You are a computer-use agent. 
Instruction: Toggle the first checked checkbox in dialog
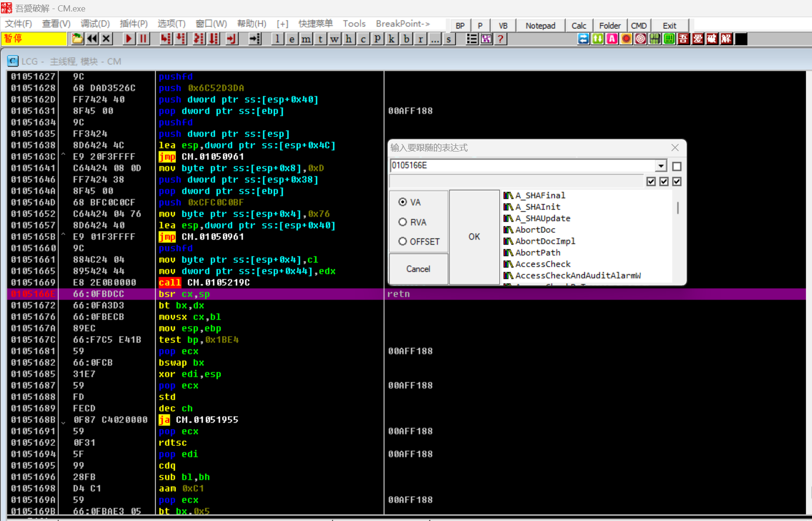(651, 182)
